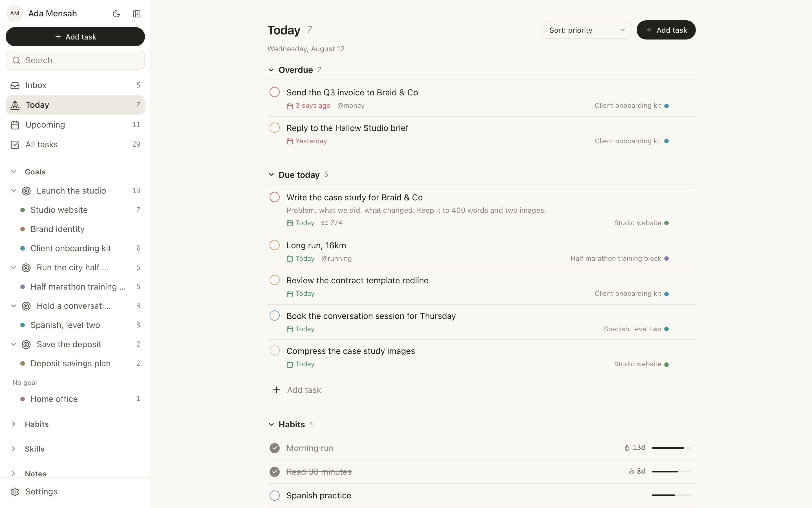The height and width of the screenshot is (508, 812).
Task: Click the sidebar Add task button
Action: 75,37
